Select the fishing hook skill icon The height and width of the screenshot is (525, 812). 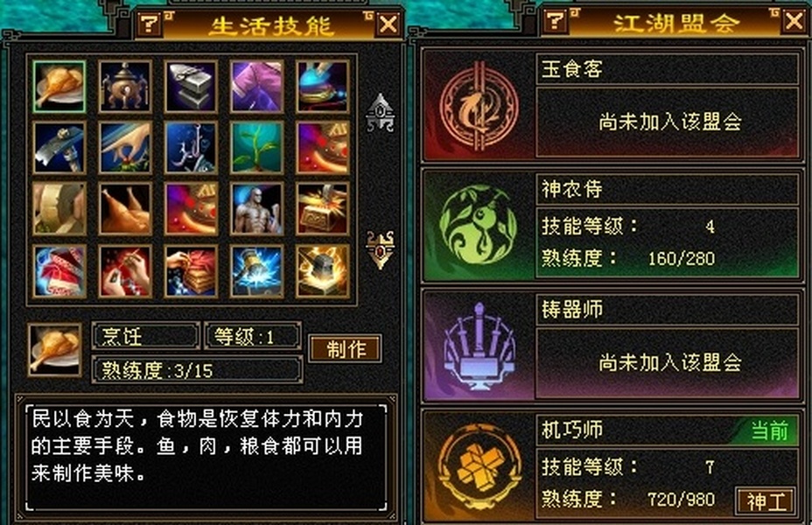click(191, 148)
